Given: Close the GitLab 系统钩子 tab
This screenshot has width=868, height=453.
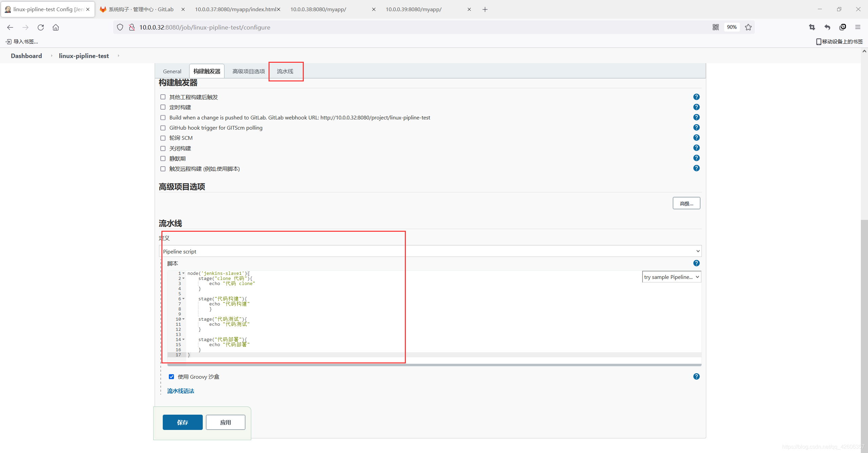Looking at the screenshot, I should [x=183, y=10].
